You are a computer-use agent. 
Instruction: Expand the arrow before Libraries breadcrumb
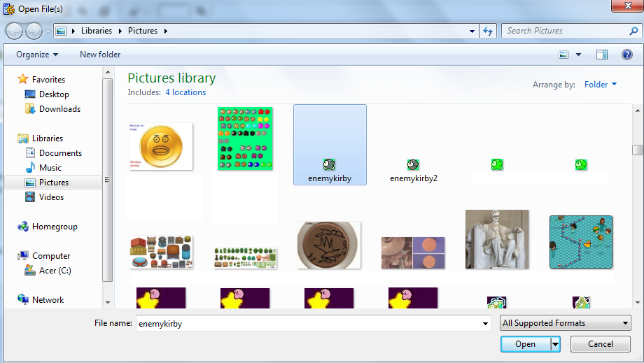73,31
